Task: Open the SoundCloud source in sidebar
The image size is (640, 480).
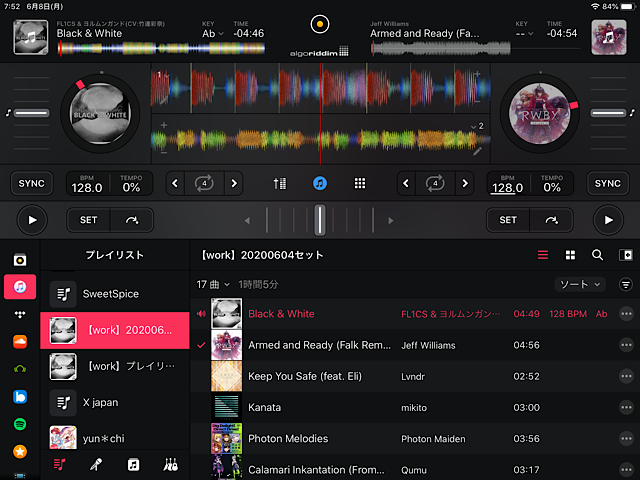Action: 20,341
